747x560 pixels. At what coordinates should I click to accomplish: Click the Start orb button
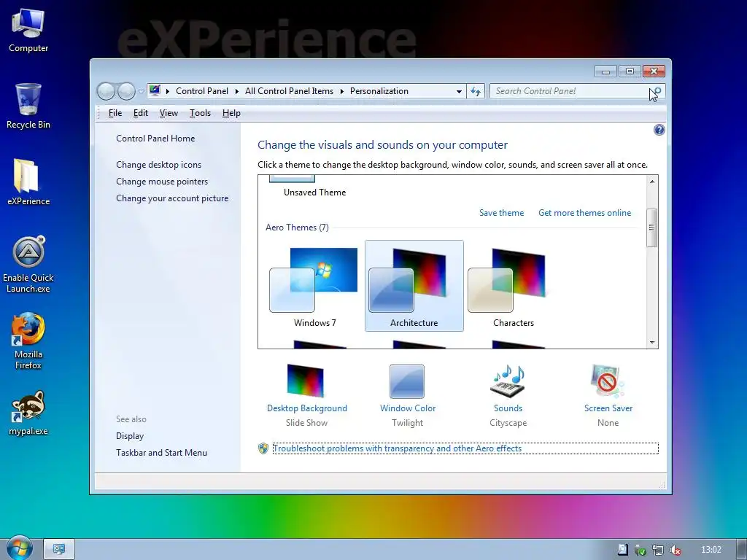pyautogui.click(x=19, y=548)
